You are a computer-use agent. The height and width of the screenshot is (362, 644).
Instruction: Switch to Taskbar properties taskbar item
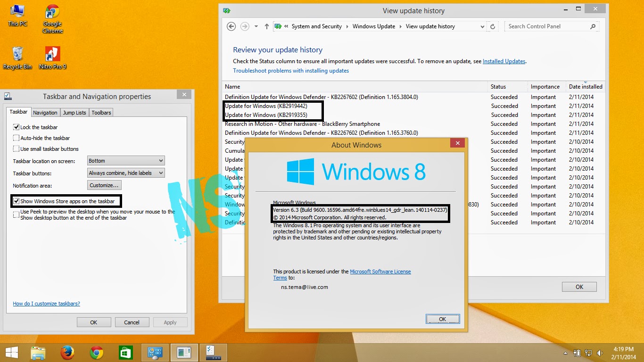click(x=214, y=352)
